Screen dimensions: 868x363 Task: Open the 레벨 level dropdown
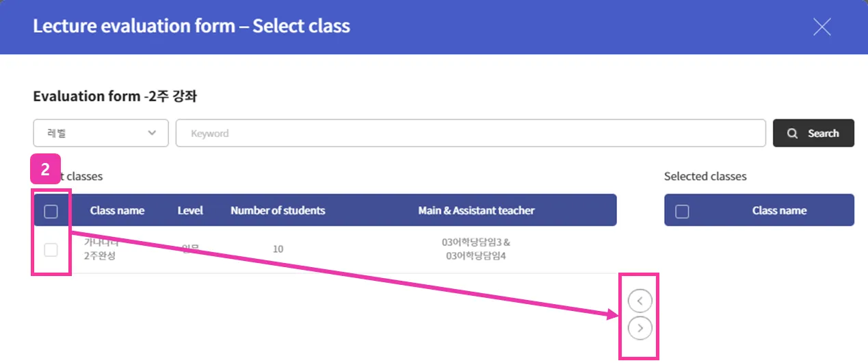(101, 134)
